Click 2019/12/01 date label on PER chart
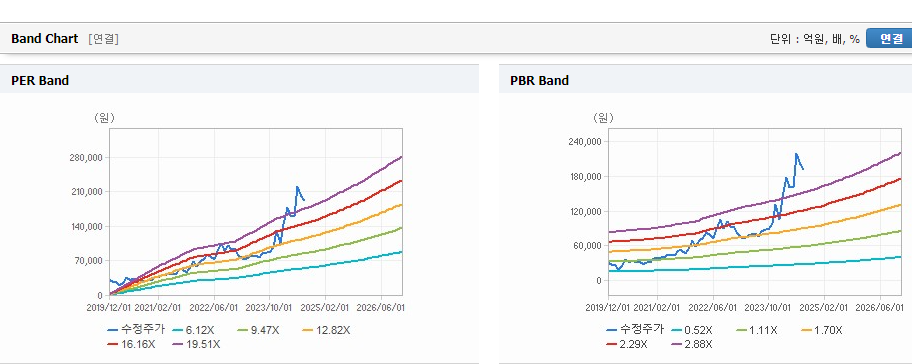 [110, 307]
